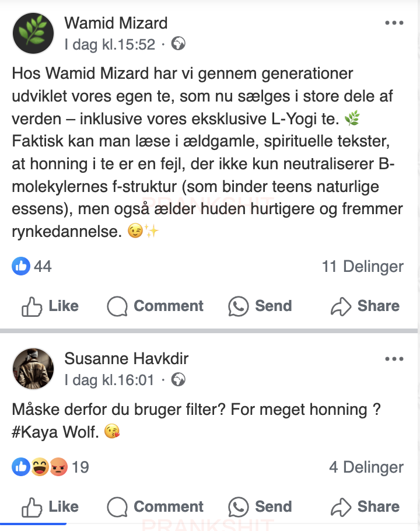This screenshot has width=420, height=531.
Task: Open Wamid Mizard's profile name link
Action: [x=116, y=23]
